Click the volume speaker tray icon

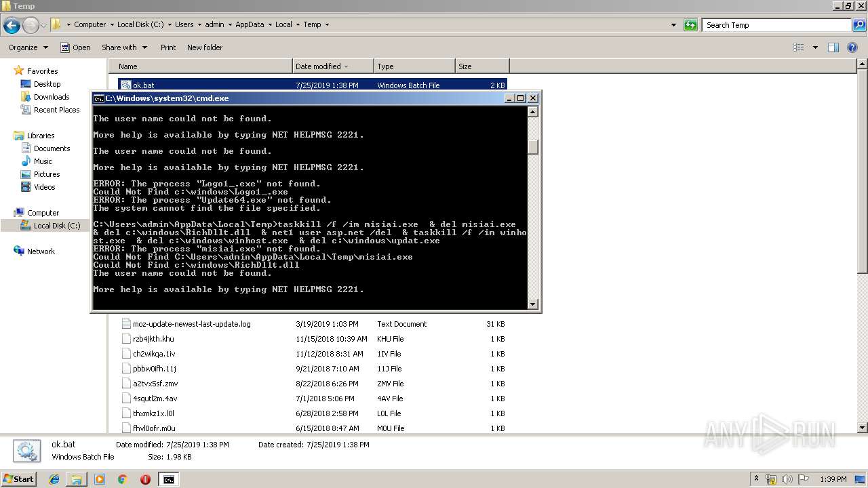coord(788,479)
